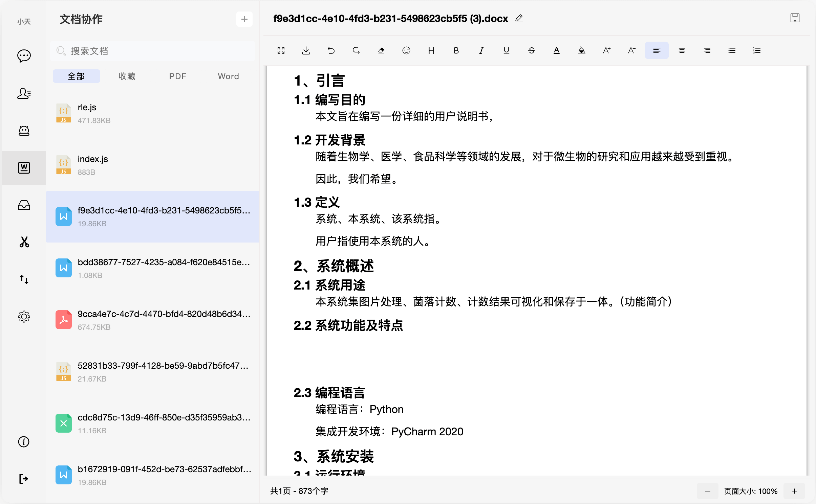Screen dimensions: 816x504
Task: Open the scissors tool in sidebar
Action: click(x=24, y=242)
